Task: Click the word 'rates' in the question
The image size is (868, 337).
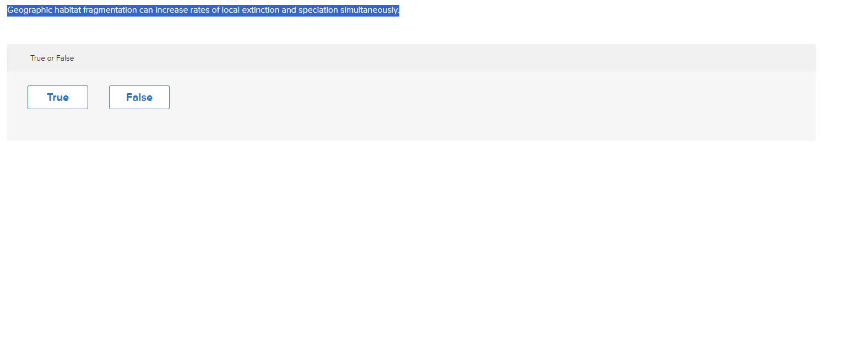Action: point(200,10)
